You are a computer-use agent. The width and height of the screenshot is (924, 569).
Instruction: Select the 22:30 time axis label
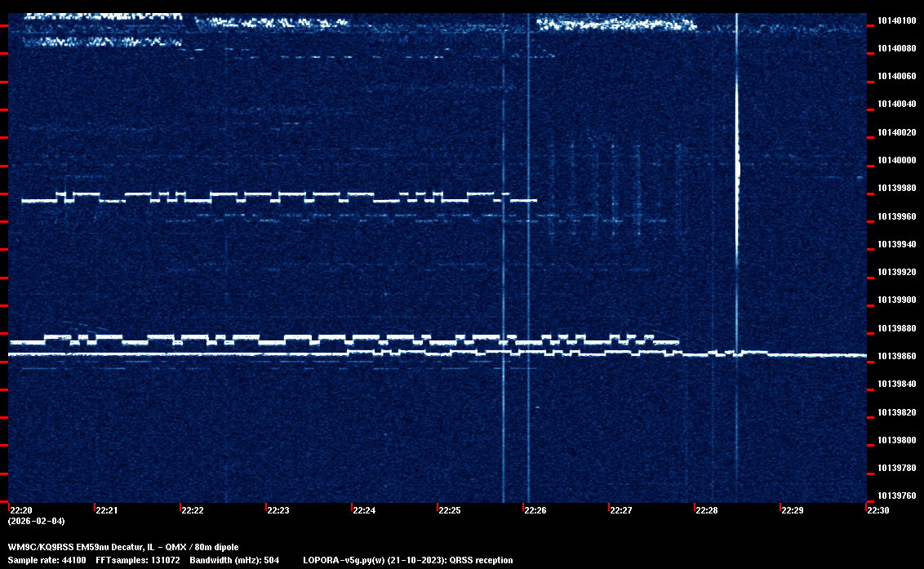click(x=877, y=511)
